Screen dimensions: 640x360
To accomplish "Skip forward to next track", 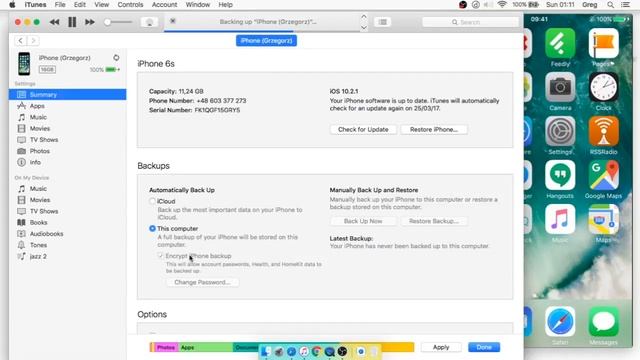I will point(90,22).
